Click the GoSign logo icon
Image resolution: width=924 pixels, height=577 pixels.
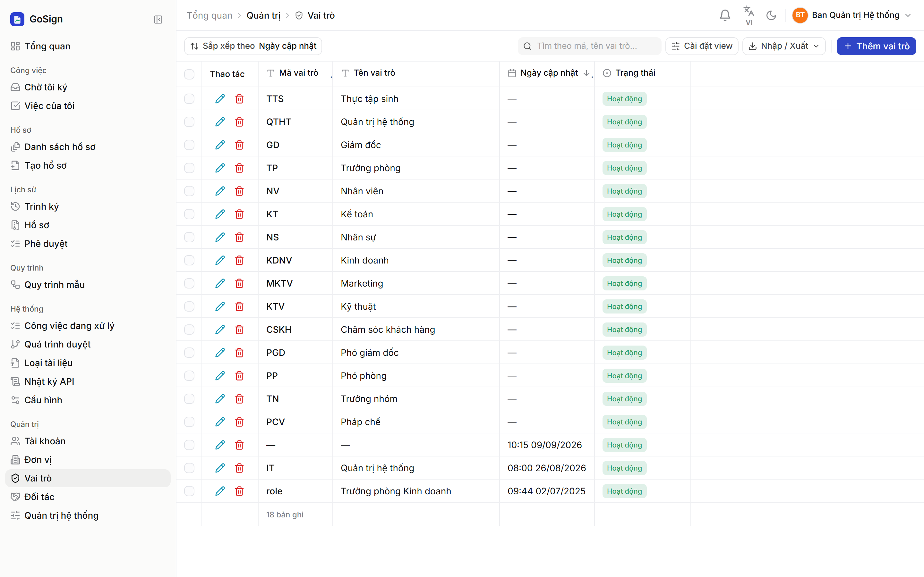tap(17, 19)
